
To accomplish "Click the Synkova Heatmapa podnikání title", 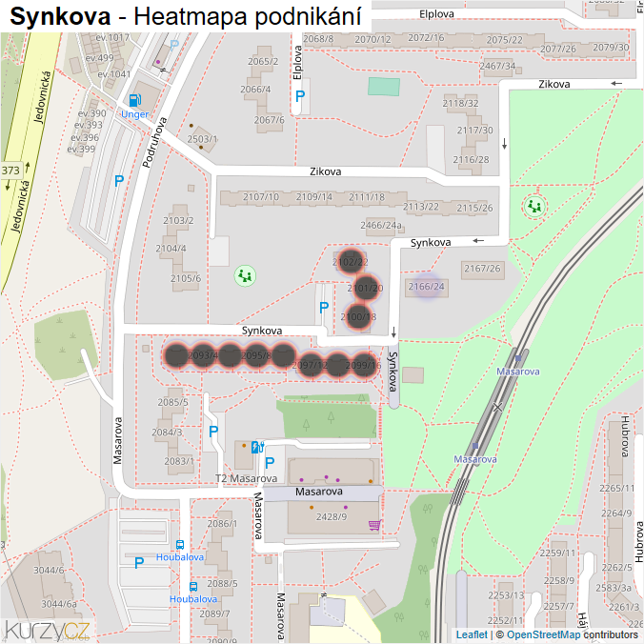I will tap(185, 16).
